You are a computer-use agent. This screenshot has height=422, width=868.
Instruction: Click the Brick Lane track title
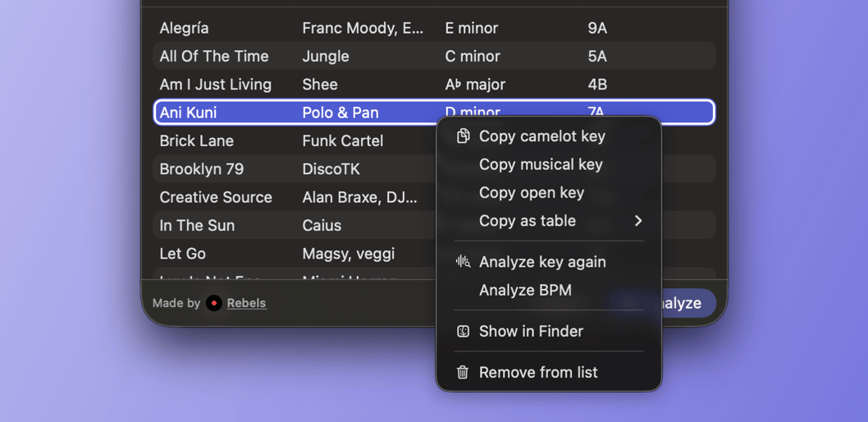pyautogui.click(x=197, y=141)
